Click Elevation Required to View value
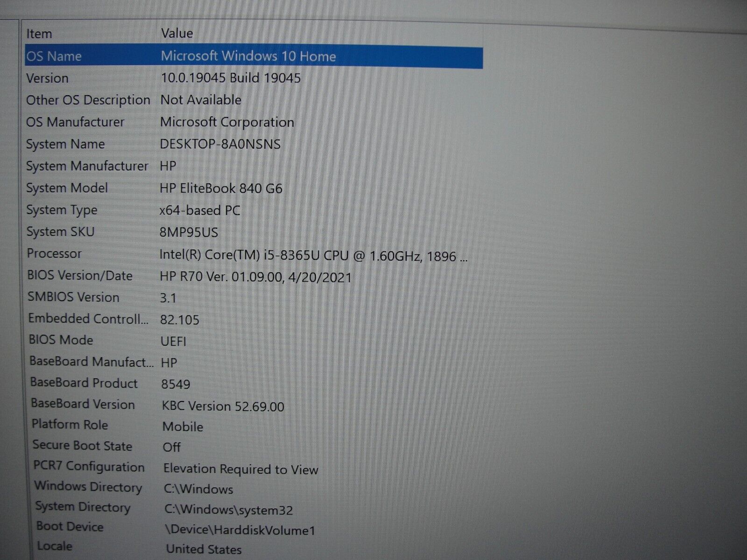Viewport: 747px width, 560px height. pos(241,469)
